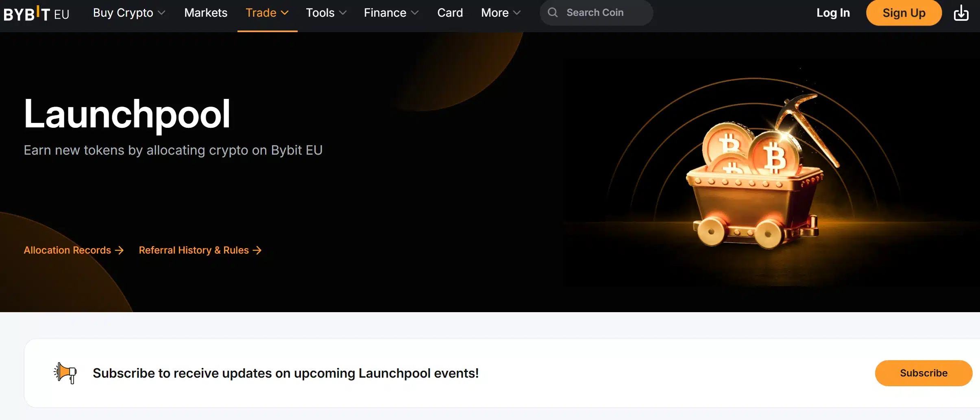This screenshot has width=980, height=420.
Task: Open the app download icon at top right
Action: click(961, 13)
